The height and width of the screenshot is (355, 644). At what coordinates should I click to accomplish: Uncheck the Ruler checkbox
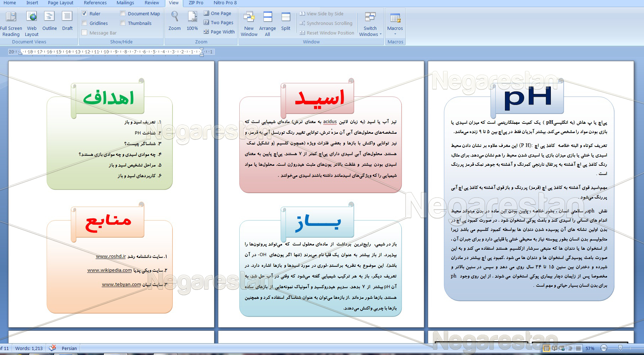pos(85,14)
